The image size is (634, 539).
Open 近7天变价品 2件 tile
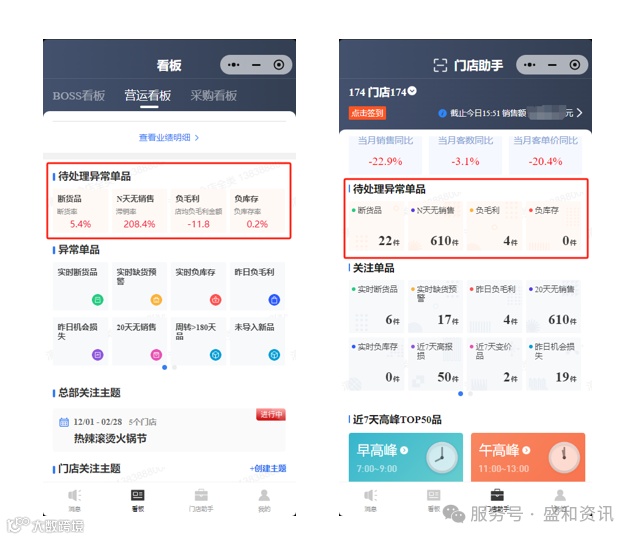point(494,364)
